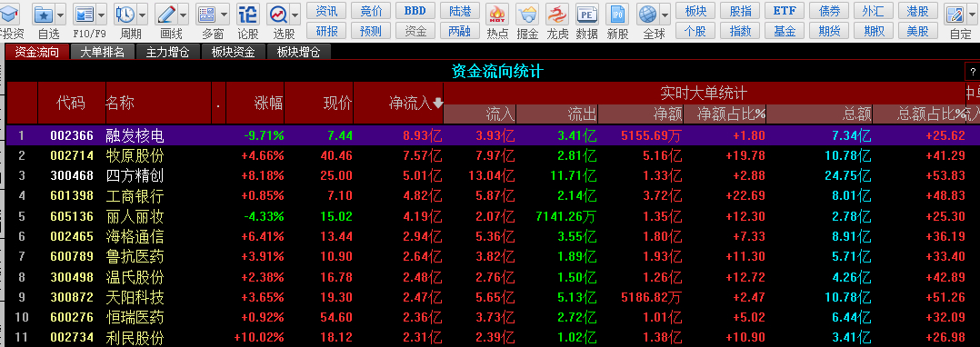
Task: Click the 竞价 button
Action: coord(371,11)
